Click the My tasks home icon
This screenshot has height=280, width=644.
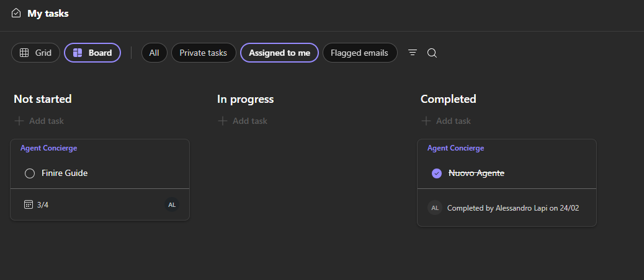point(16,13)
